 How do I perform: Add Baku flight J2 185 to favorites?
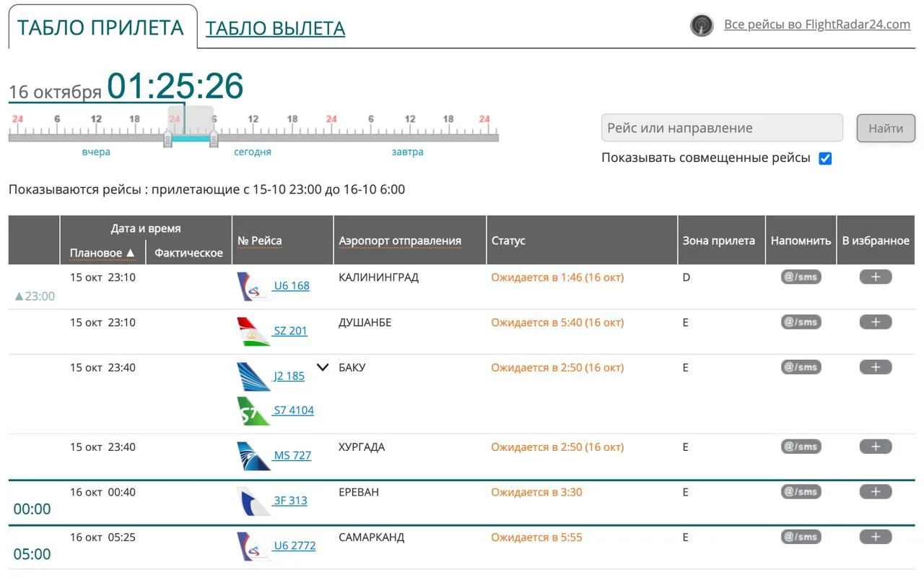tap(876, 367)
